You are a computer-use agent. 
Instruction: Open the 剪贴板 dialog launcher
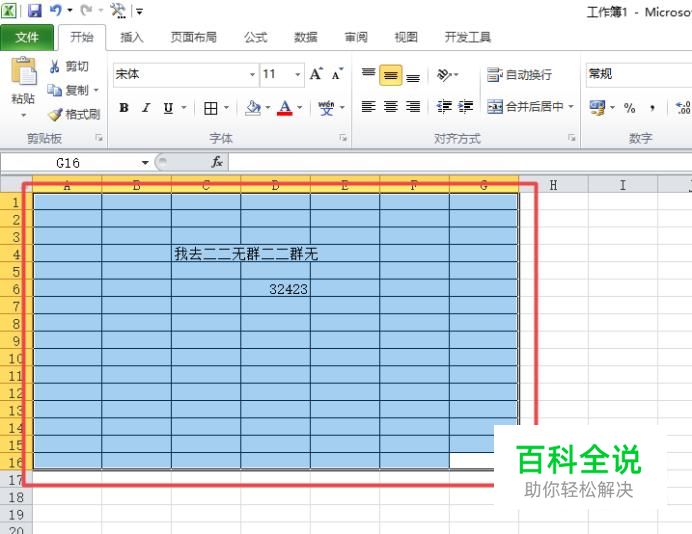99,139
